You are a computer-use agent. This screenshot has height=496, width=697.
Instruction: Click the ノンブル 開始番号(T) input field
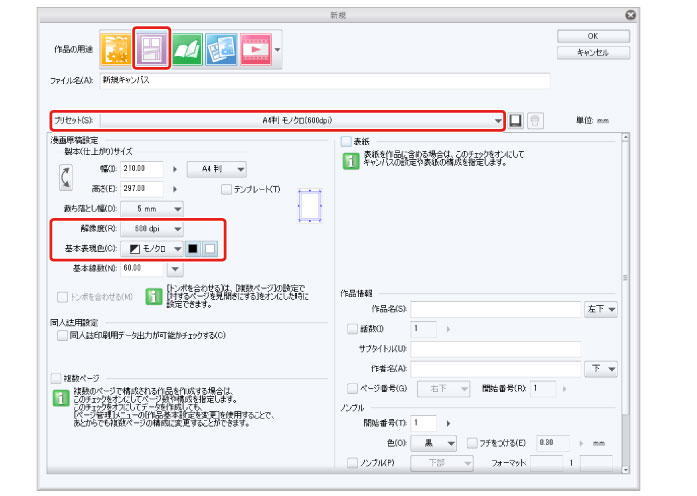(x=424, y=423)
